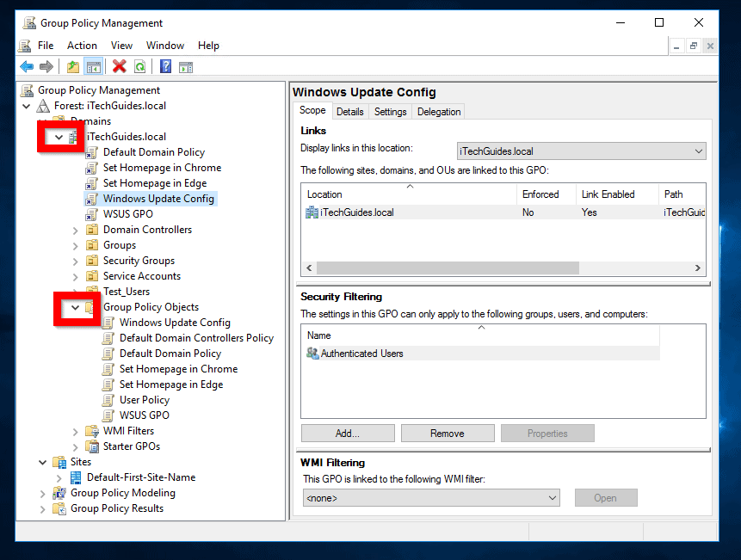Screen dimensions: 741x560
Task: Expand the Group Policy Modeling node
Action: (42, 494)
